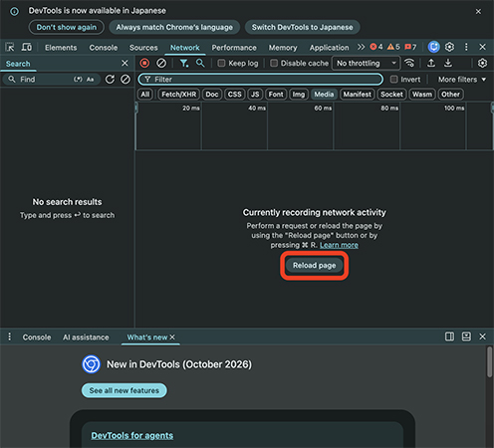Select the Other filter chip
Screen dimensions: 494x448
(x=450, y=95)
